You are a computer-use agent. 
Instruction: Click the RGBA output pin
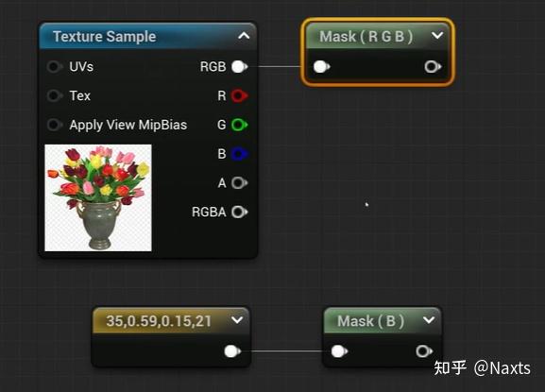pos(240,212)
